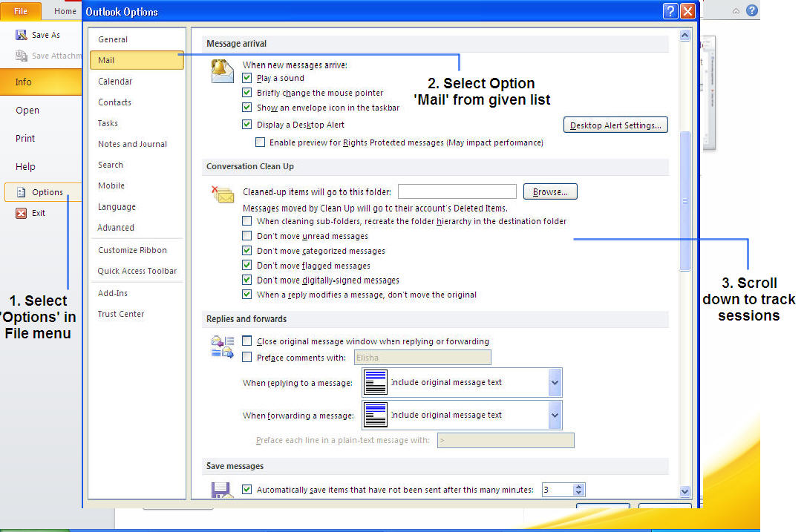This screenshot has height=532, width=807.
Task: Click the options scrollbar down arrow
Action: pyautogui.click(x=685, y=491)
